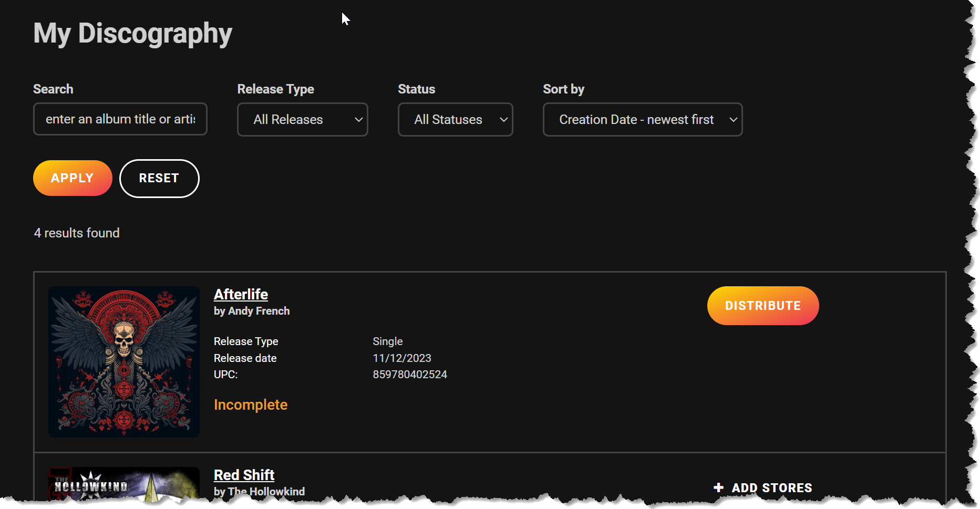The width and height of the screenshot is (980, 509).
Task: Click the Red Shift album cover thumbnail
Action: (x=124, y=484)
